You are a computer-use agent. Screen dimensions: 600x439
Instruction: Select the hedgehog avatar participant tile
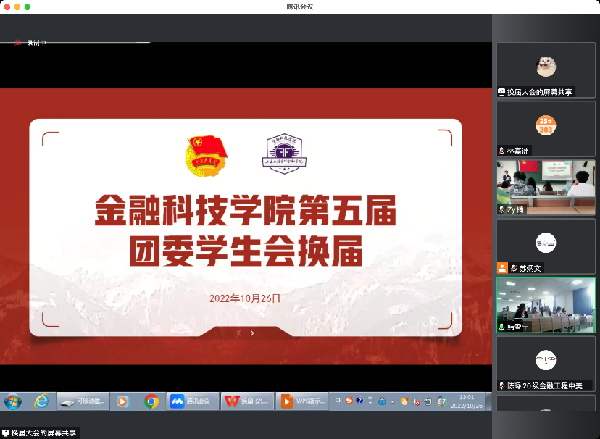(x=545, y=70)
